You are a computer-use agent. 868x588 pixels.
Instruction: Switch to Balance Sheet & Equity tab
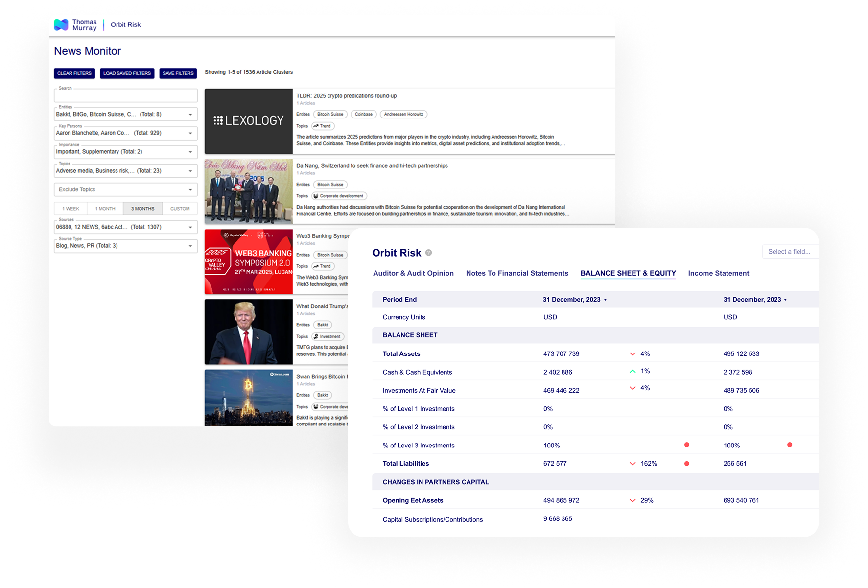pos(628,273)
